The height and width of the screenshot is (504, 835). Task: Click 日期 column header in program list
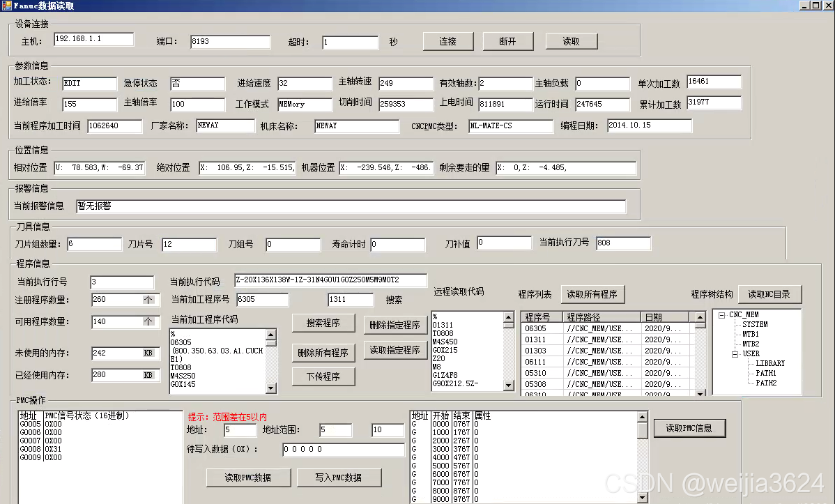[x=665, y=317]
